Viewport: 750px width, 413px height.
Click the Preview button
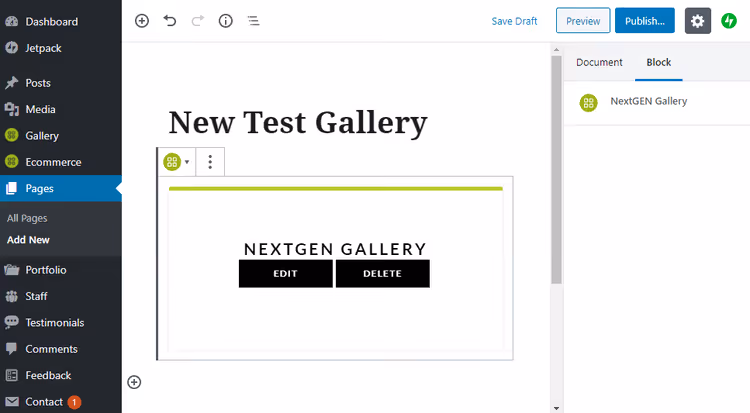tap(583, 21)
